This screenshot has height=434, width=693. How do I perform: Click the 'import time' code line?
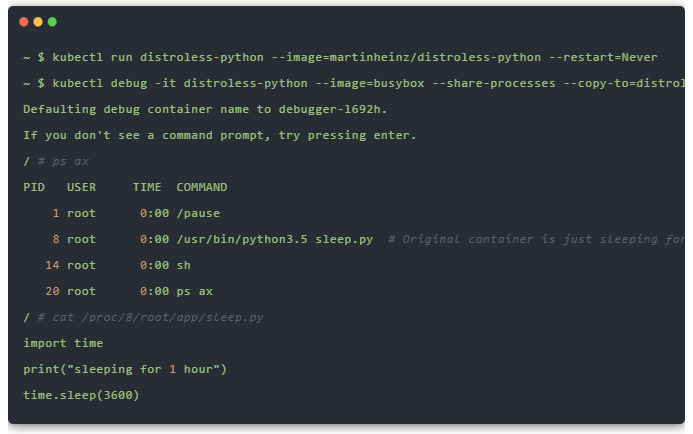click(x=63, y=343)
